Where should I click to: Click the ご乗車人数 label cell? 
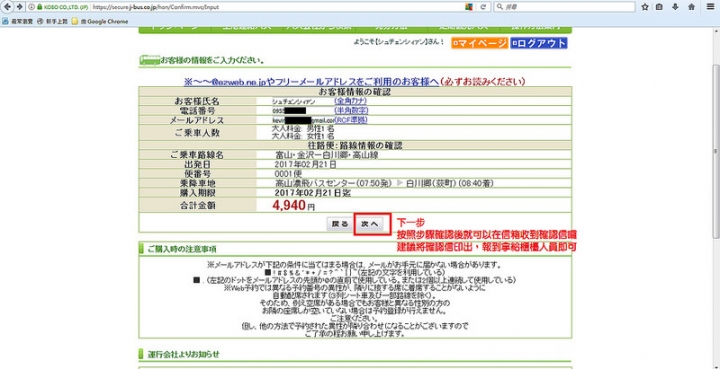(197, 133)
